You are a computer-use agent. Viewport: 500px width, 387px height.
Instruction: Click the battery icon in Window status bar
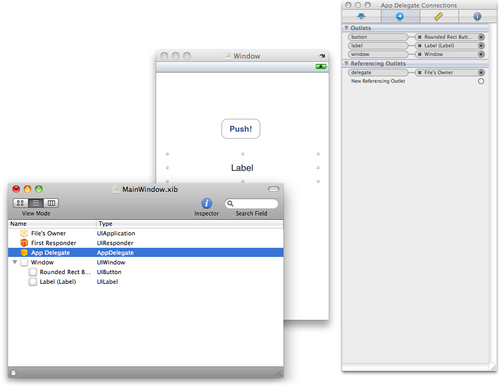click(321, 67)
